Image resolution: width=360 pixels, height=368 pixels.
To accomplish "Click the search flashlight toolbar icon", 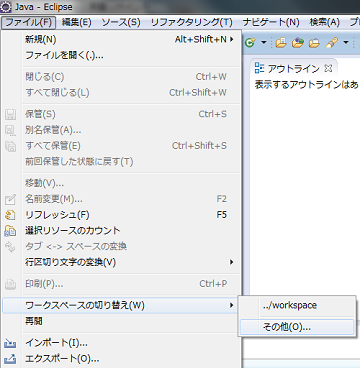I will pyautogui.click(x=332, y=43).
